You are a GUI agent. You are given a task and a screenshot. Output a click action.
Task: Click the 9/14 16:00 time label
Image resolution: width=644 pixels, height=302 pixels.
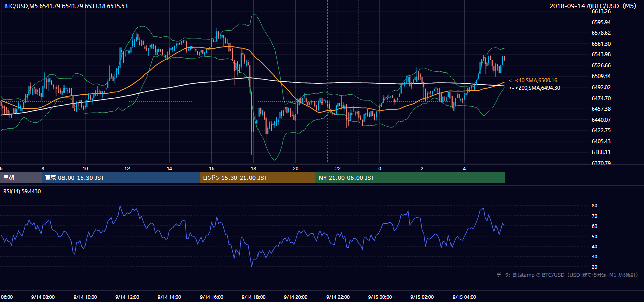[x=212, y=297]
